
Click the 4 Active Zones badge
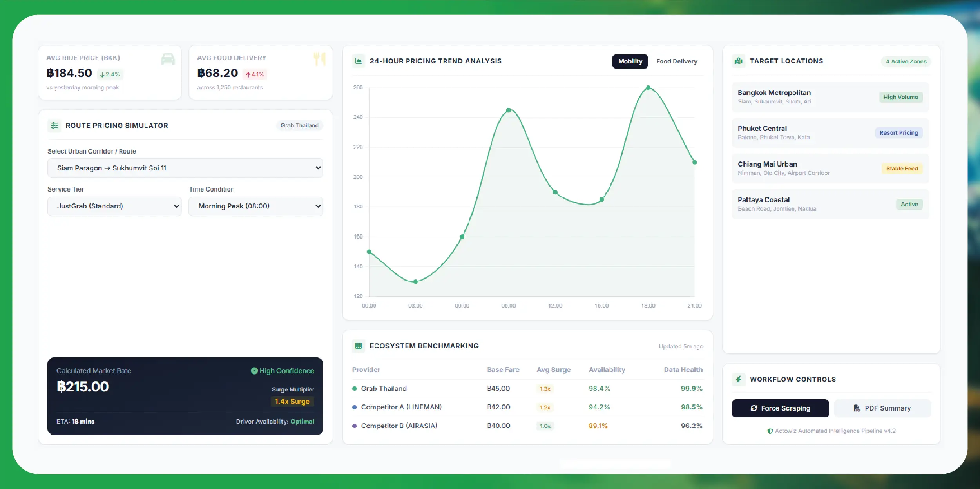point(906,62)
